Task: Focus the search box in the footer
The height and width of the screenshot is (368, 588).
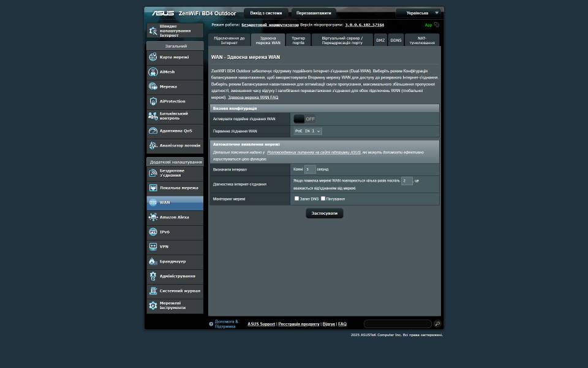Action: (398, 324)
